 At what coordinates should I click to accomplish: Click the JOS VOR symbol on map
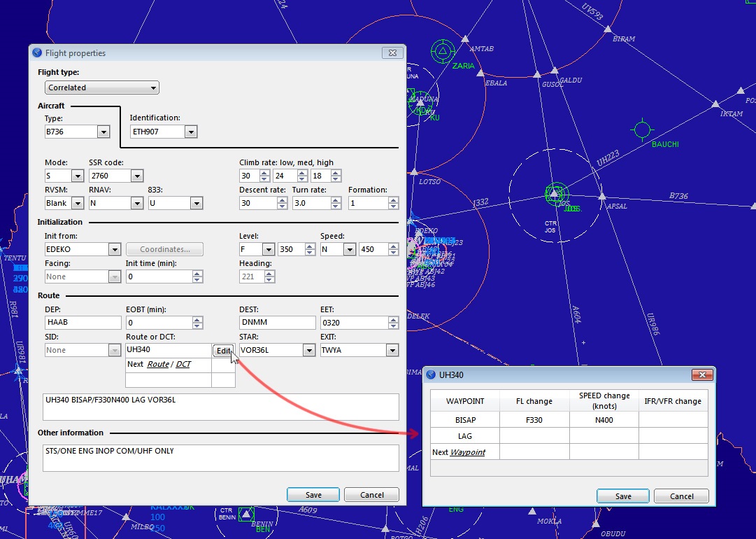point(555,194)
